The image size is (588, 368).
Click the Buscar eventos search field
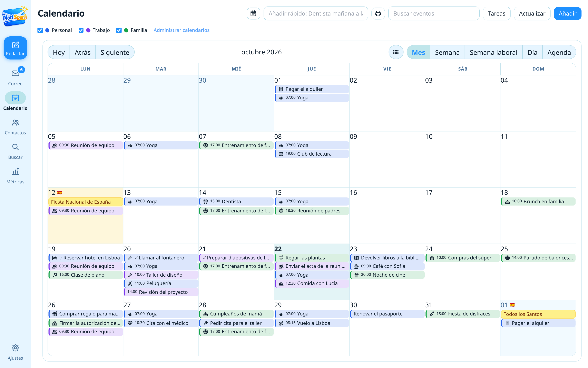[434, 13]
